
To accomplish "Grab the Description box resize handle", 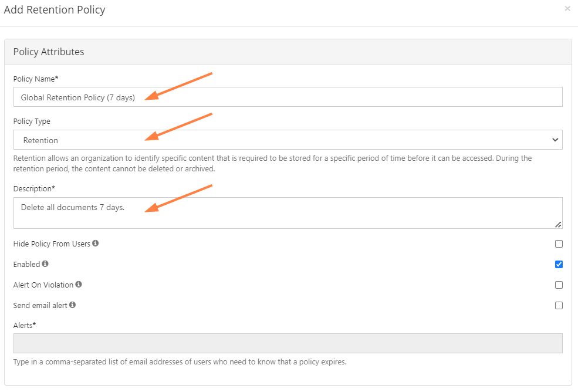I will tap(558, 224).
